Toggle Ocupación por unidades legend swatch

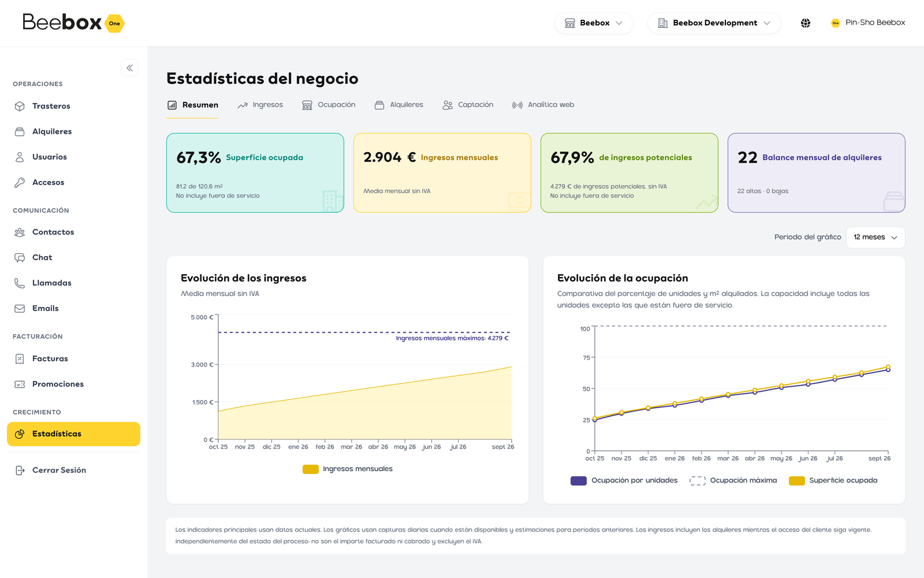pyautogui.click(x=579, y=481)
